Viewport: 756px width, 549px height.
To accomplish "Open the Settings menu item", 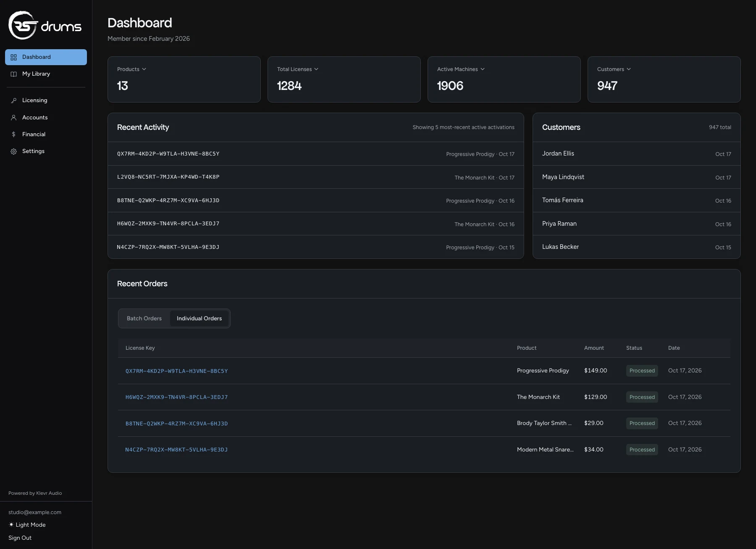I will 46,151.
